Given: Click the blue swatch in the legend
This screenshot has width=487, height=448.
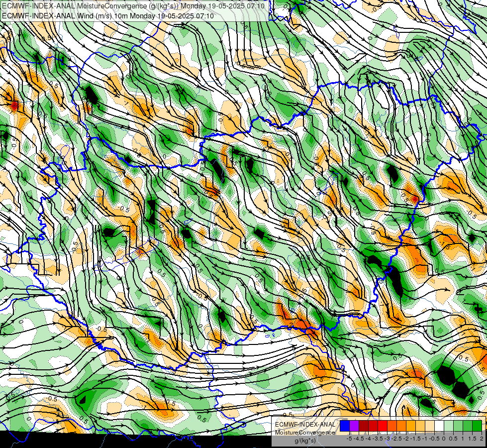Looking at the screenshot, I should click(345, 426).
